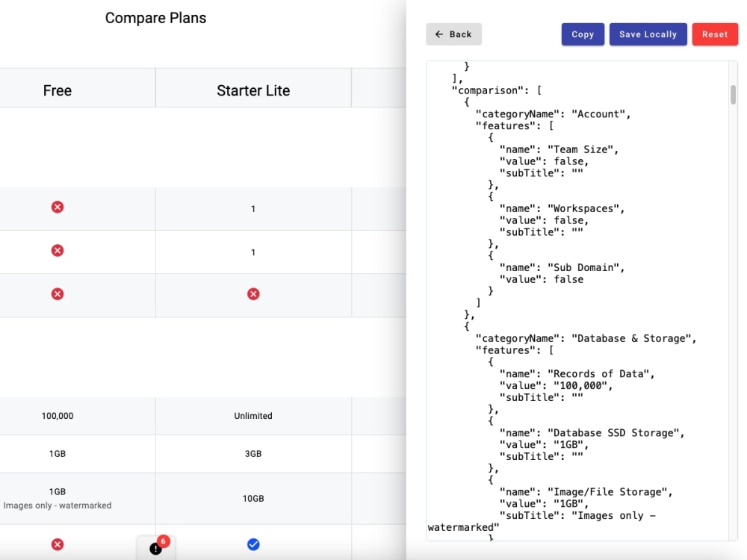The width and height of the screenshot is (747, 560).
Task: Click the 100,000 cell in Free column
Action: (58, 416)
